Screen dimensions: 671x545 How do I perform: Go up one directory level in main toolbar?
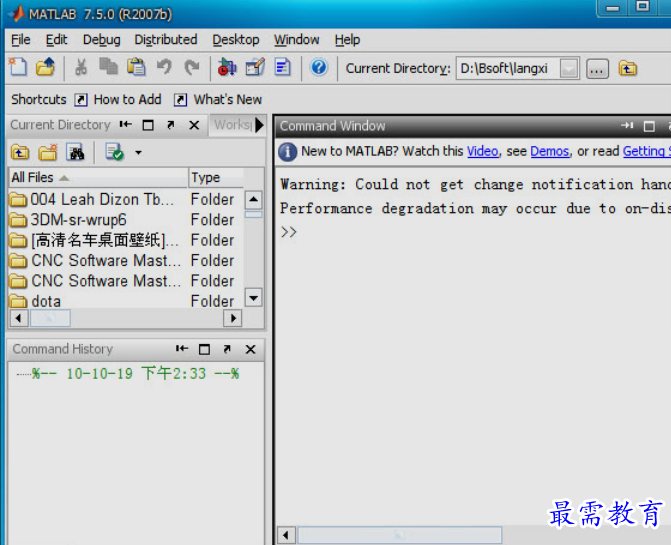click(x=628, y=68)
